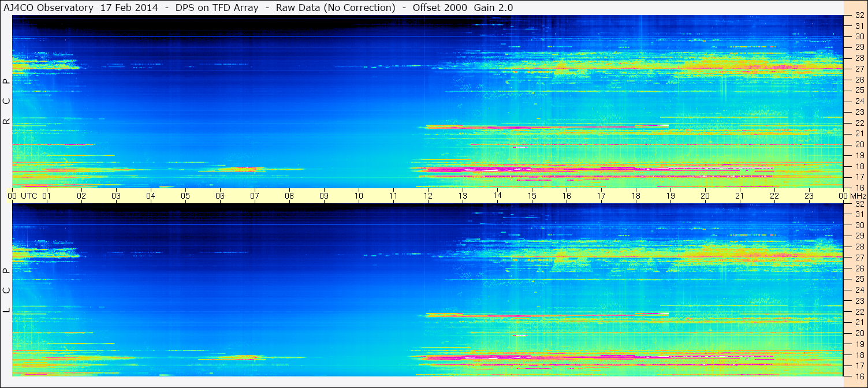Select 32 MHz tick on RCP frequency scale

point(859,16)
